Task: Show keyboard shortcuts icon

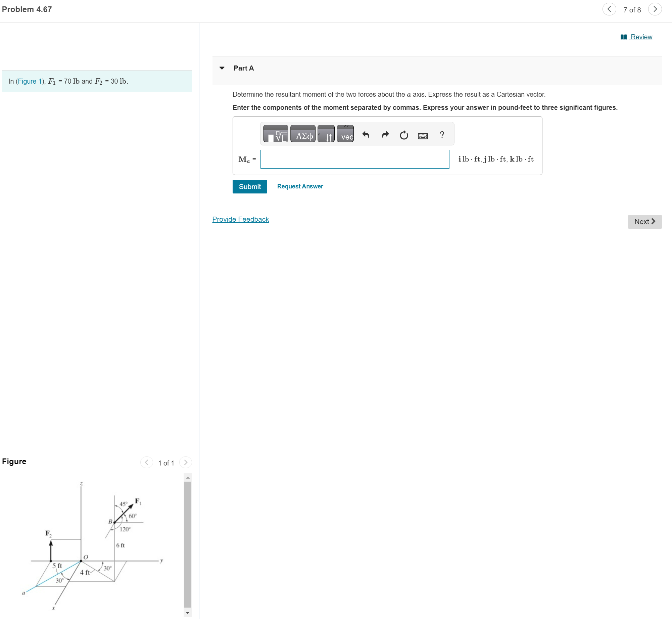Action: 423,136
